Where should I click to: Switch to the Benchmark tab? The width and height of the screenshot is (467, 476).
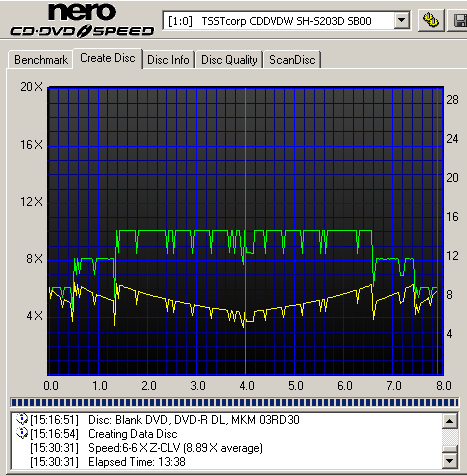click(x=41, y=60)
